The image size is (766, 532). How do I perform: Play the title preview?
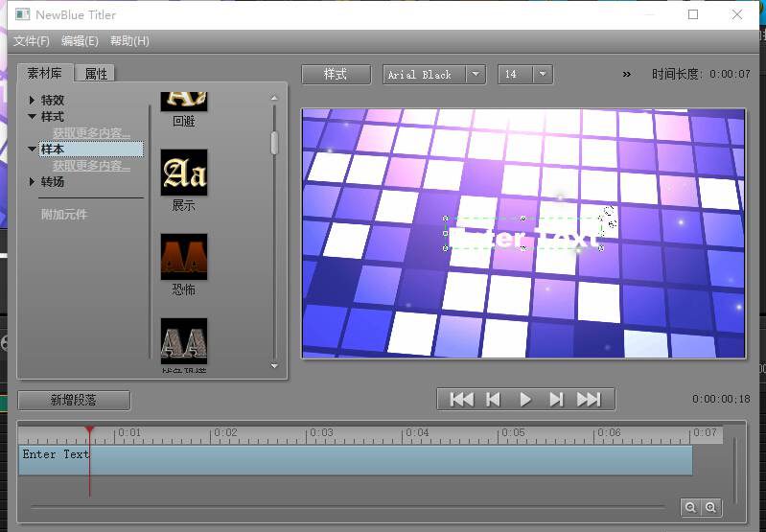tap(525, 400)
